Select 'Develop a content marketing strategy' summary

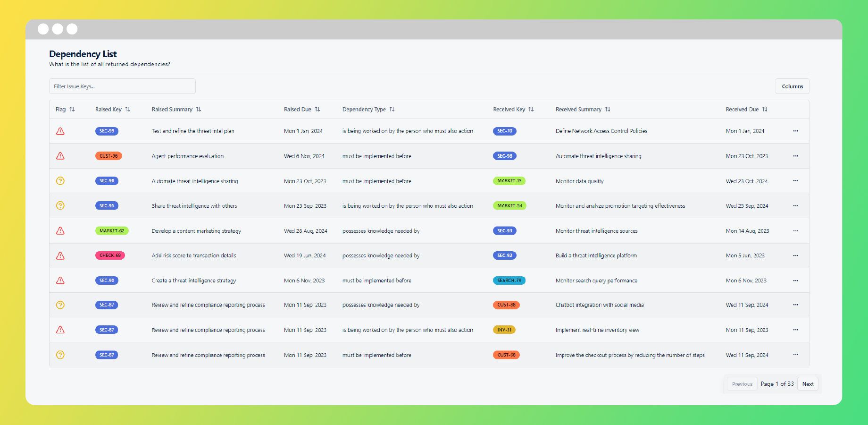point(196,231)
